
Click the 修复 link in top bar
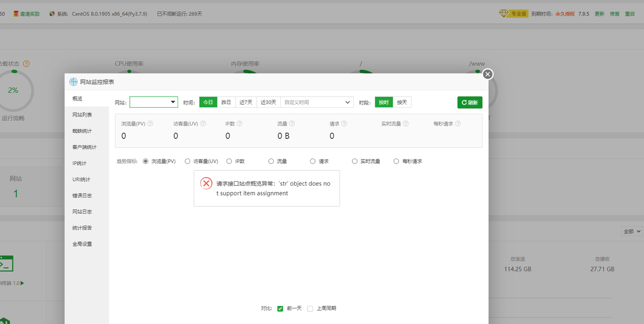(615, 14)
